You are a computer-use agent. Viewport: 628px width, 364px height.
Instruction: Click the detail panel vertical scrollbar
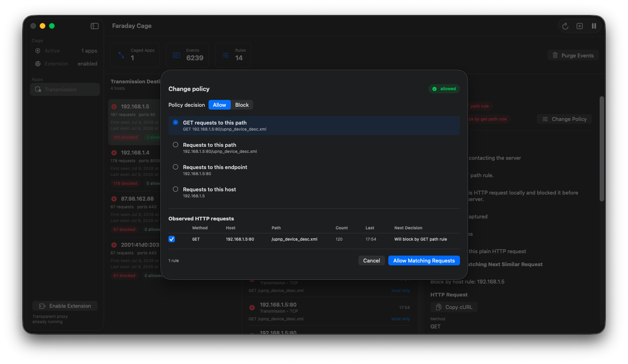coord(602,148)
